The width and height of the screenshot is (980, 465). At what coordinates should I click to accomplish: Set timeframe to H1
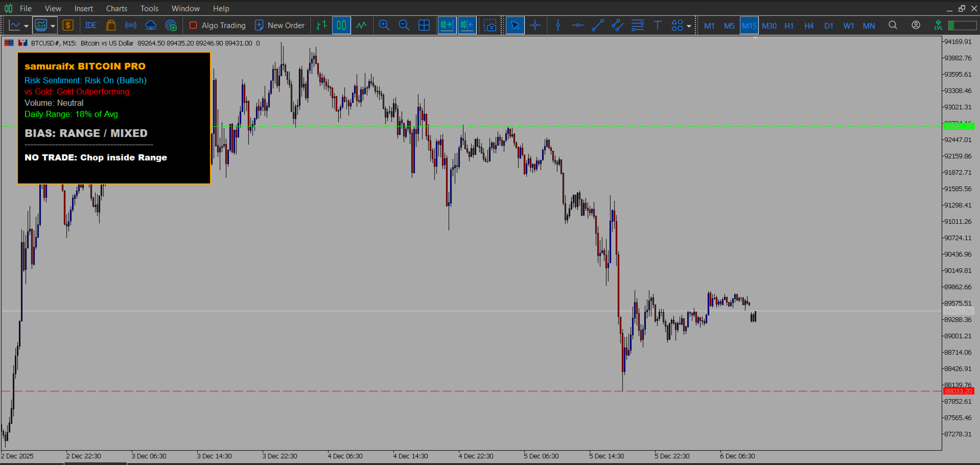(789, 26)
